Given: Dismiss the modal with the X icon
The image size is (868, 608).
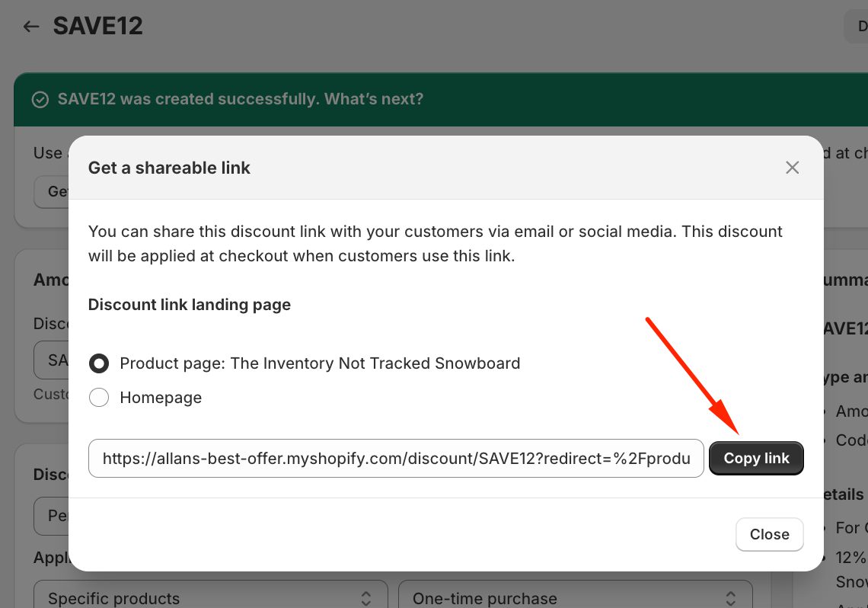Looking at the screenshot, I should click(792, 168).
